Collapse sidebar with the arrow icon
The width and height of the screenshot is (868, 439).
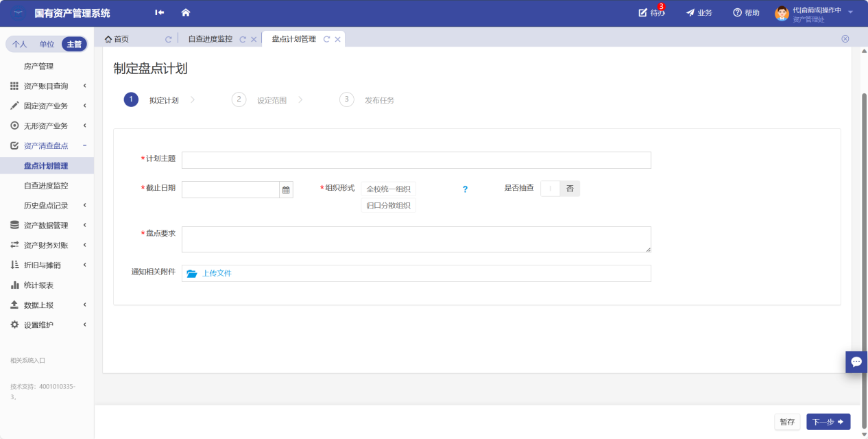160,12
